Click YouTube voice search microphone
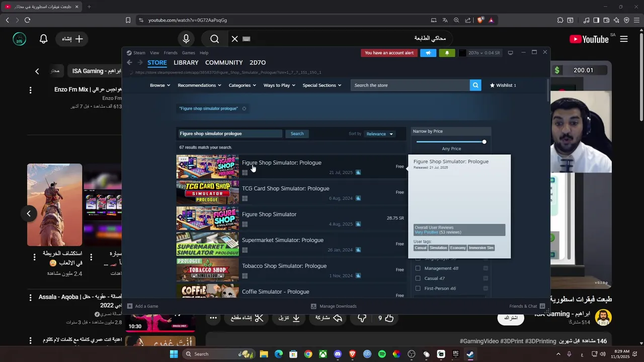The width and height of the screenshot is (644, 362). point(186,39)
